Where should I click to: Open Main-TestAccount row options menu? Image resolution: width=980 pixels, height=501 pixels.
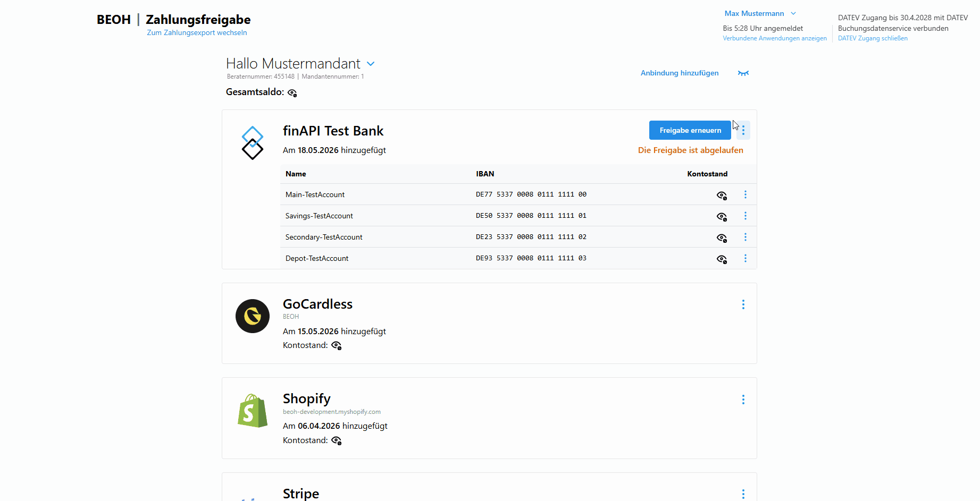(x=746, y=194)
